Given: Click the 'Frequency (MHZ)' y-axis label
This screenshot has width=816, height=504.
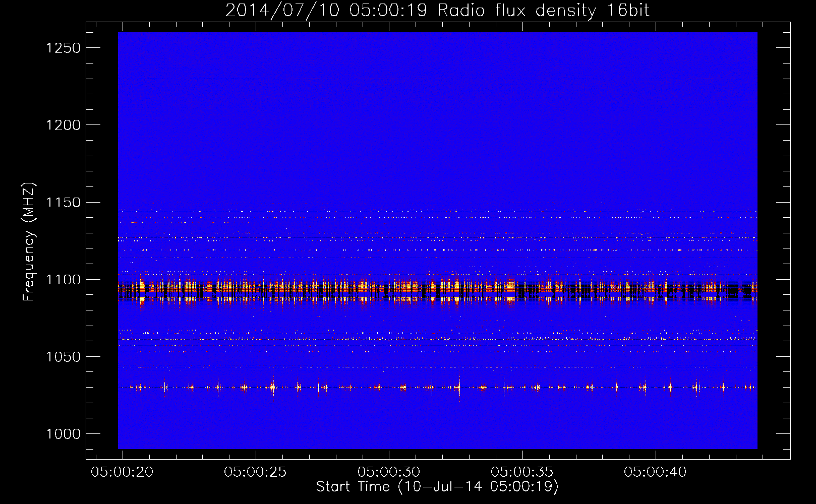Looking at the screenshot, I should pos(29,242).
